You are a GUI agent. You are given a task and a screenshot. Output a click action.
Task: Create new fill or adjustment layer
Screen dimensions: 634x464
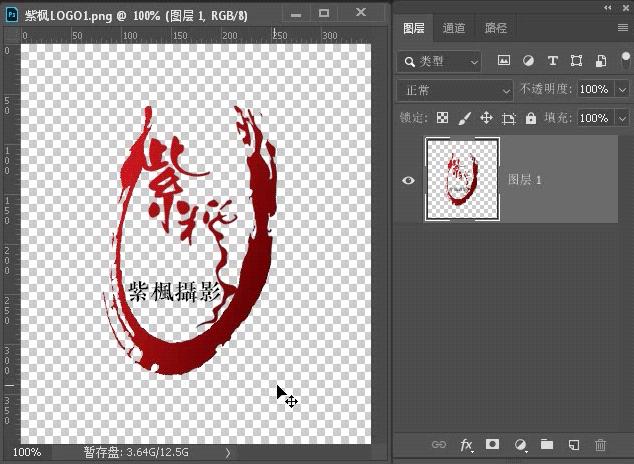point(520,445)
